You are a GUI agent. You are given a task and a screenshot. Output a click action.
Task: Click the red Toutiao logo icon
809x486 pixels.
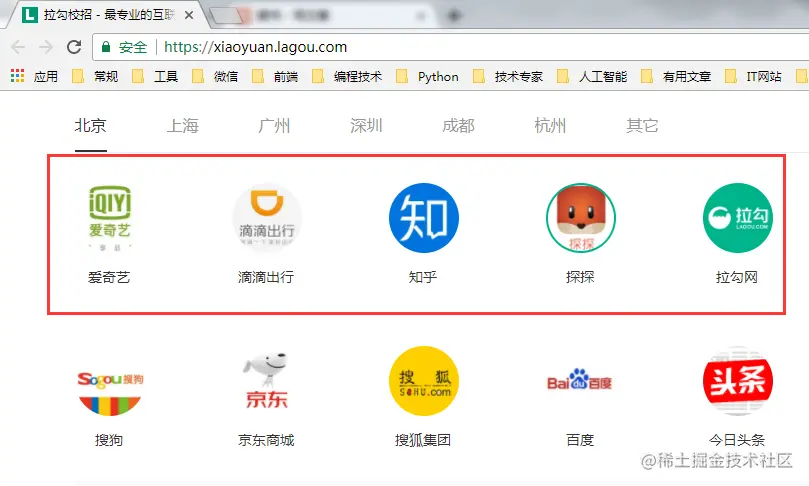pos(737,381)
